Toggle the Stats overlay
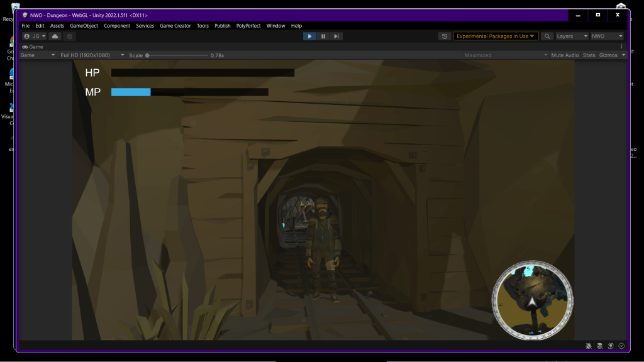Viewport: 644px width, 362px height. tap(589, 55)
